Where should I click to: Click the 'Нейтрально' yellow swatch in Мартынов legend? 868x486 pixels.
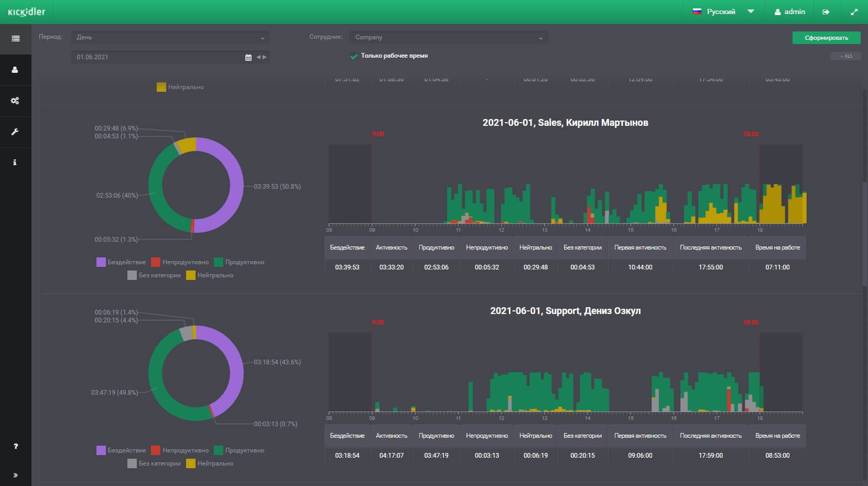coord(191,275)
